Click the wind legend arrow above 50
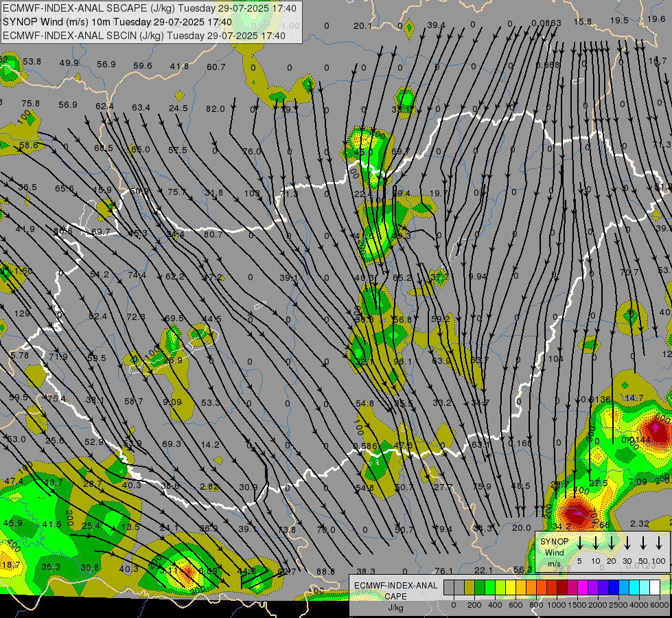The height and width of the screenshot is (618, 672). (x=643, y=543)
